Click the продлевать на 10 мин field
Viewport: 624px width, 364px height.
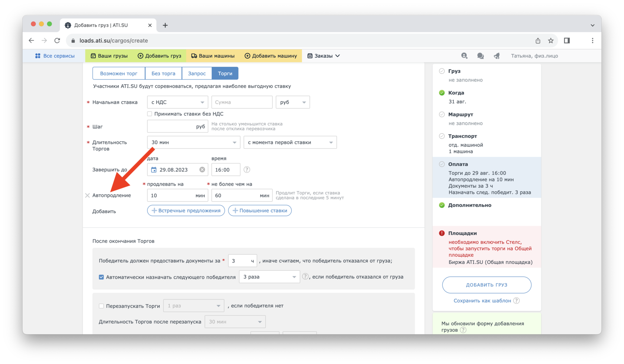pyautogui.click(x=178, y=196)
